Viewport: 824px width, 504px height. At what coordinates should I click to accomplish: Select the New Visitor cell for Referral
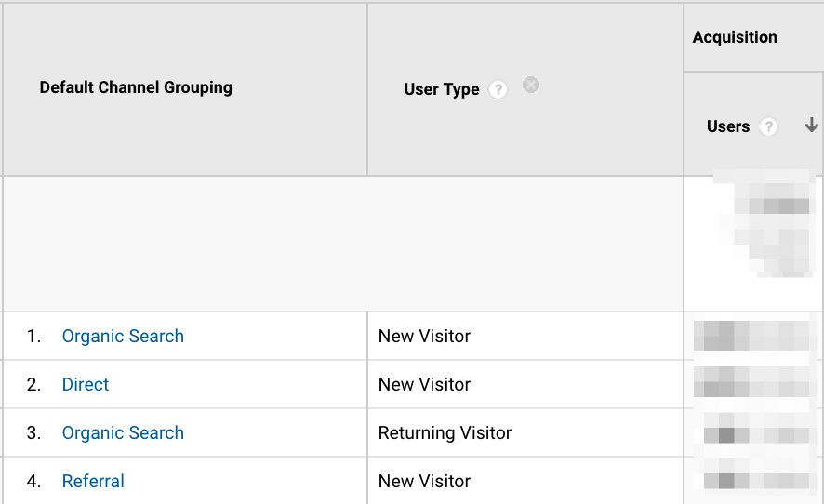click(424, 482)
